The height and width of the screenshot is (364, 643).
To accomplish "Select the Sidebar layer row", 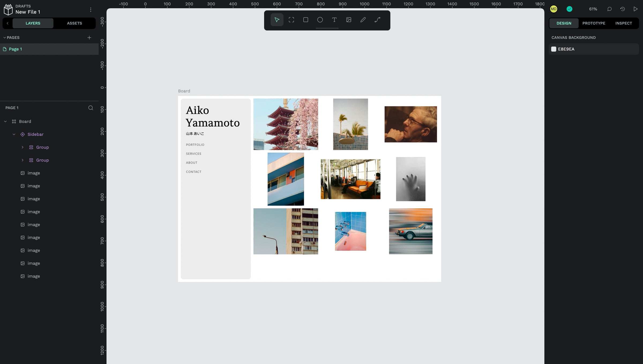I will click(x=49, y=134).
